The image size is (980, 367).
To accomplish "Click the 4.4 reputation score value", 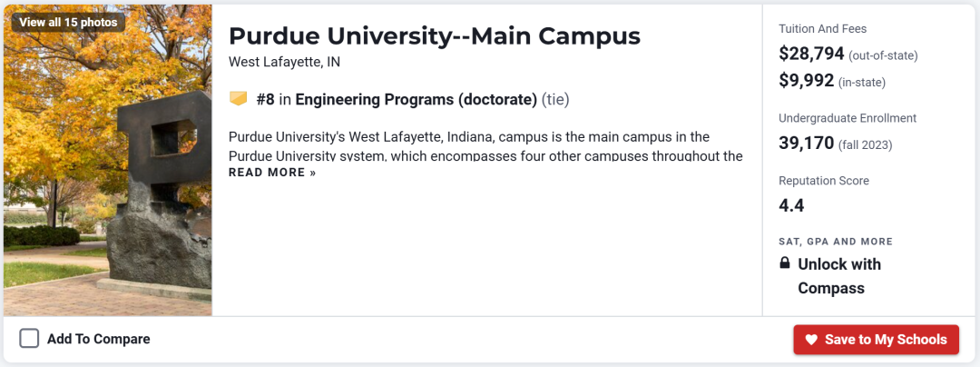I will [x=791, y=205].
